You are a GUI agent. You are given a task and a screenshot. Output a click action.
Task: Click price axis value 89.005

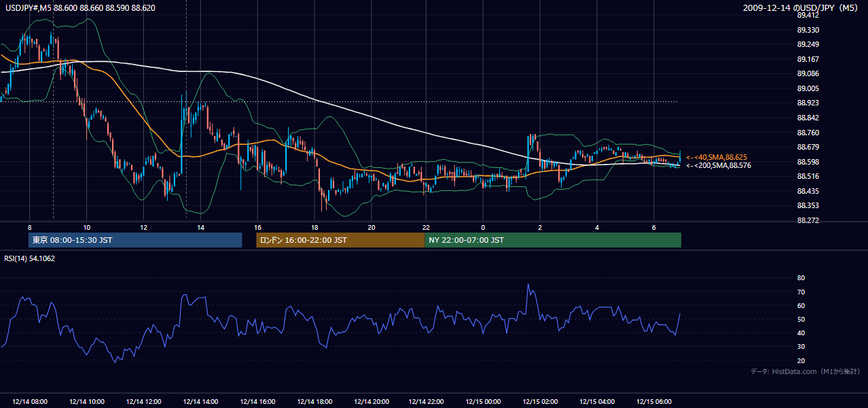808,88
